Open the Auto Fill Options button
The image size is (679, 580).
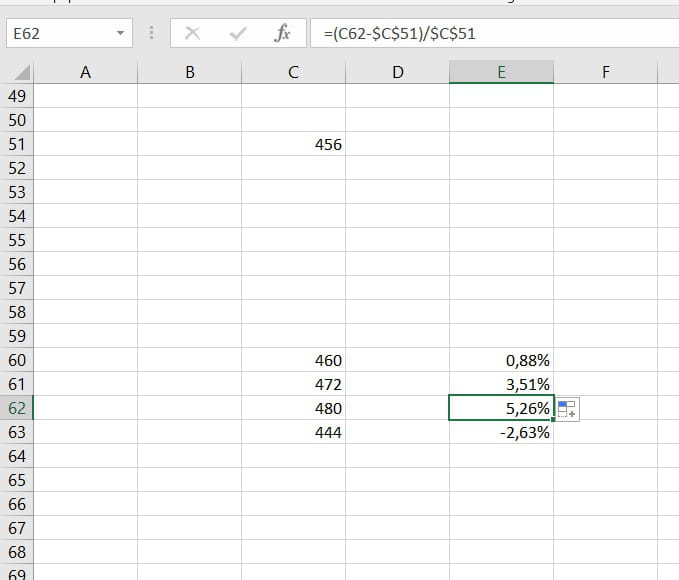coord(567,408)
